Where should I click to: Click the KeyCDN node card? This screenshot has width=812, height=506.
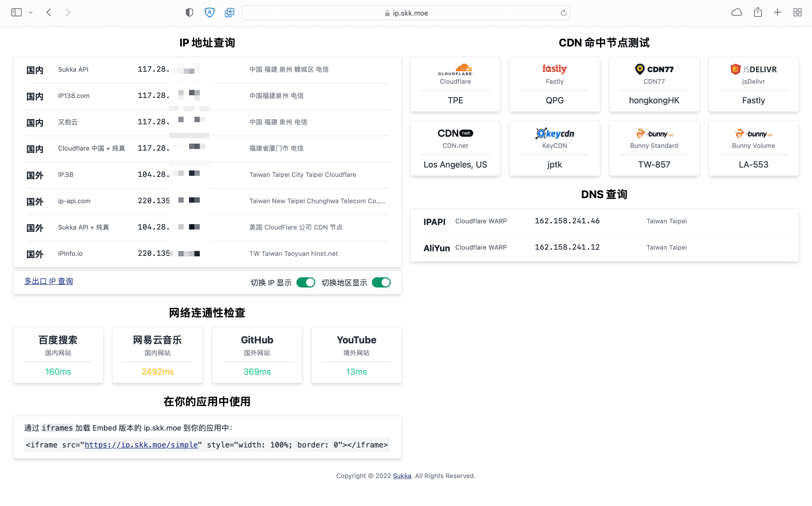[x=554, y=149]
